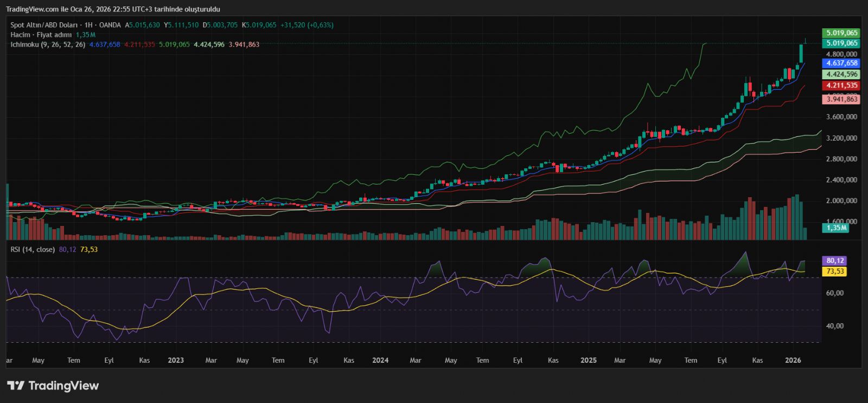
Task: Open the Ichimoku (9, 26, 52, 26) indicator legend
Action: click(x=48, y=45)
